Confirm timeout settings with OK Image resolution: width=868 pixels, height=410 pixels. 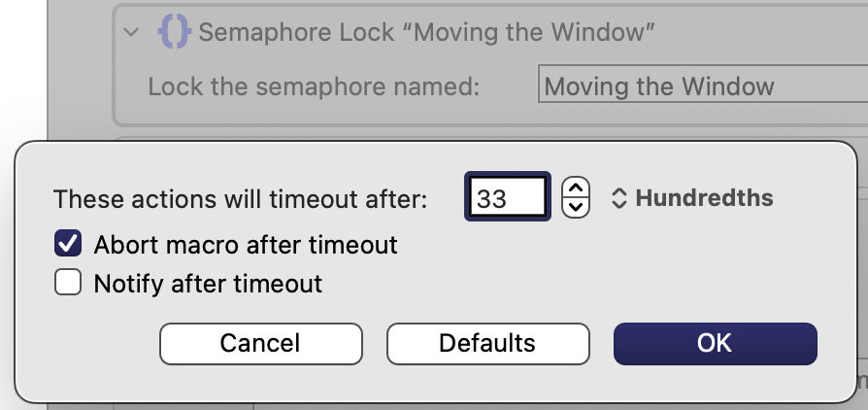[716, 344]
